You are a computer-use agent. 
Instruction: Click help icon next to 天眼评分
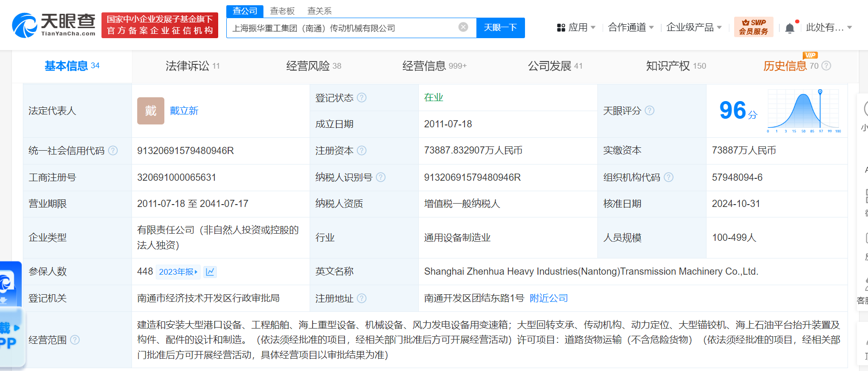649,111
